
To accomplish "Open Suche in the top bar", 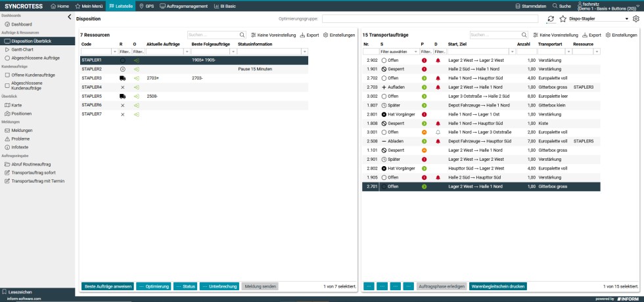I will [x=561, y=6].
